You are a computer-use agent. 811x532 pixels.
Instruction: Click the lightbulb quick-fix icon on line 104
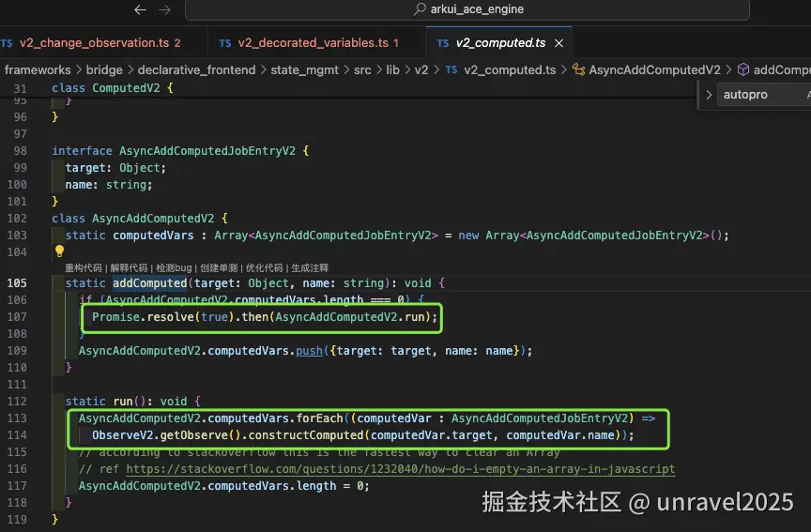coord(59,251)
